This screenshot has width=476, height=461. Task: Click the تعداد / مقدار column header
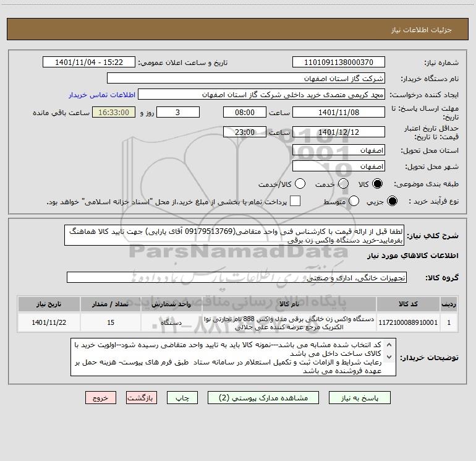tap(111, 304)
